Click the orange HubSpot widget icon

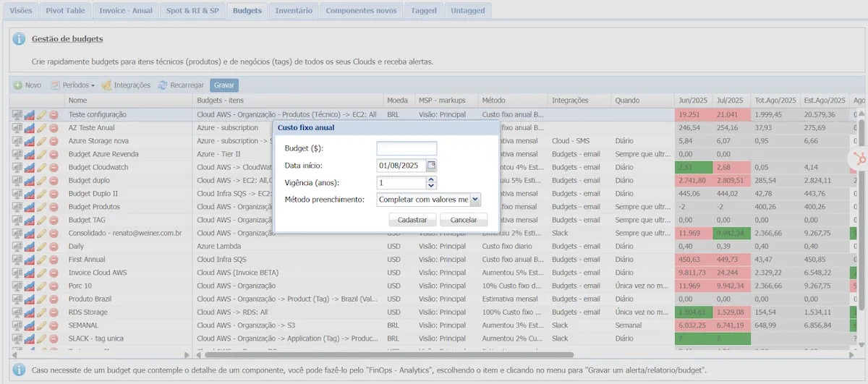pyautogui.click(x=860, y=159)
